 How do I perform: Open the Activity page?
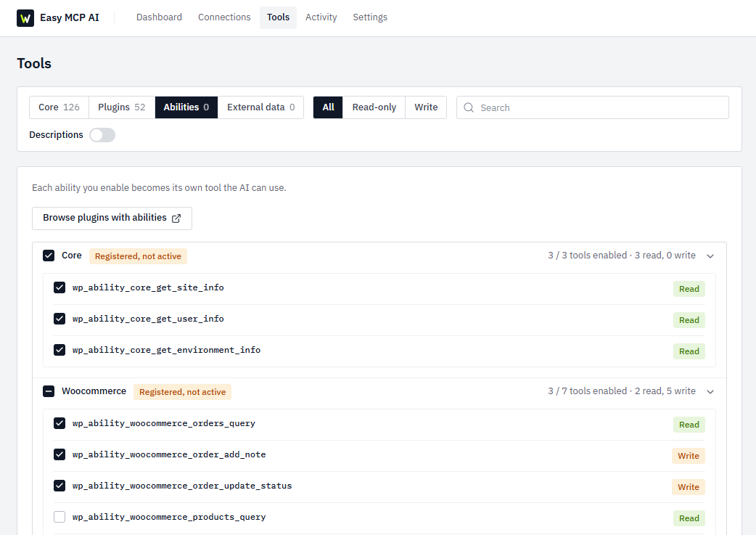click(x=321, y=17)
